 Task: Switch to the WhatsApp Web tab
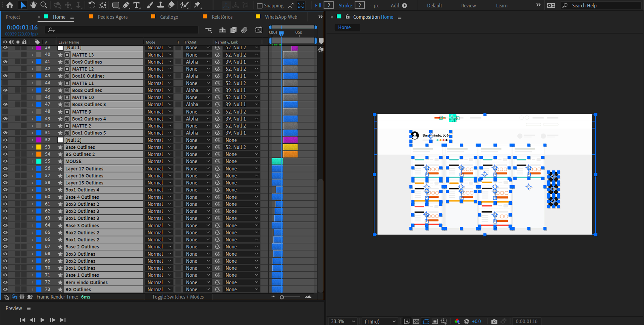[281, 17]
